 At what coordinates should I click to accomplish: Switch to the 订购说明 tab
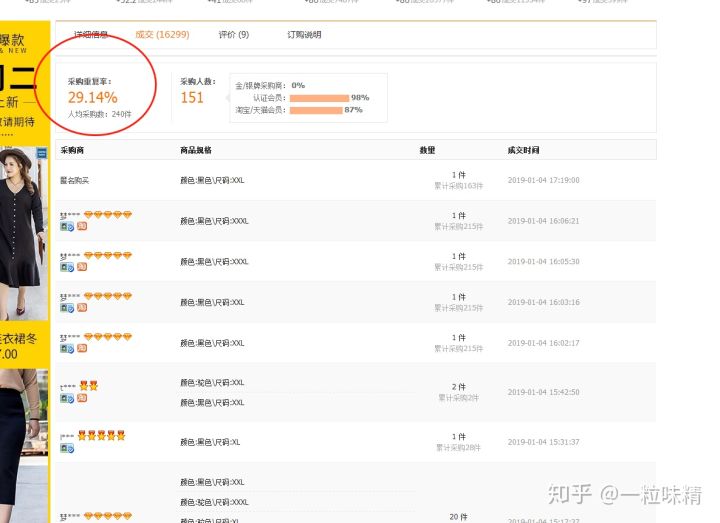point(304,34)
